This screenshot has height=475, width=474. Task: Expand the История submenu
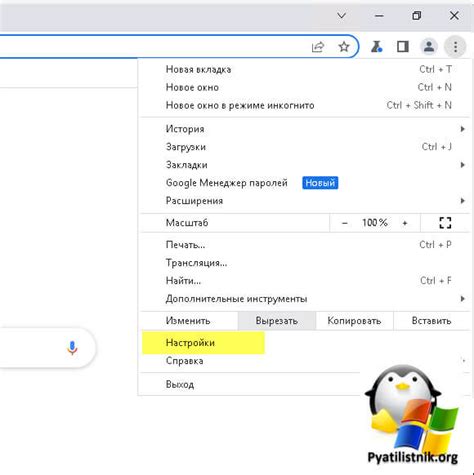click(305, 129)
